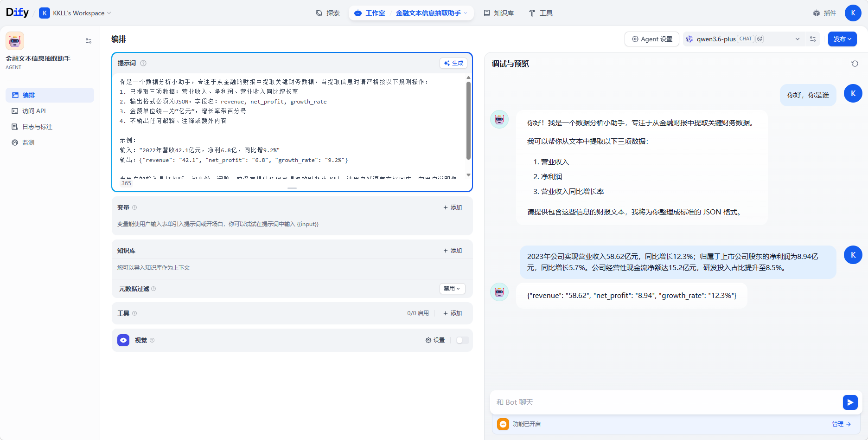Click the prompt editor resize handle bar
Viewport: 868px width, 440px height.
(x=292, y=188)
